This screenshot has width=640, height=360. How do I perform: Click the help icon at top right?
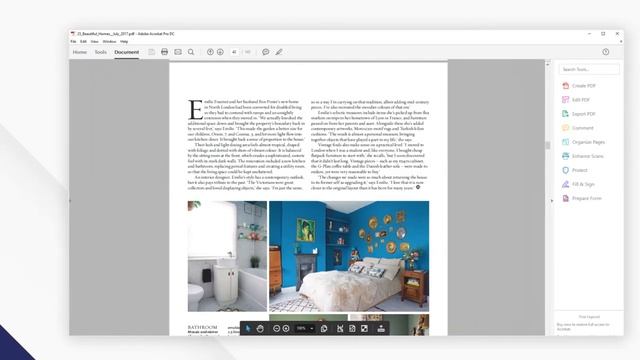click(606, 52)
